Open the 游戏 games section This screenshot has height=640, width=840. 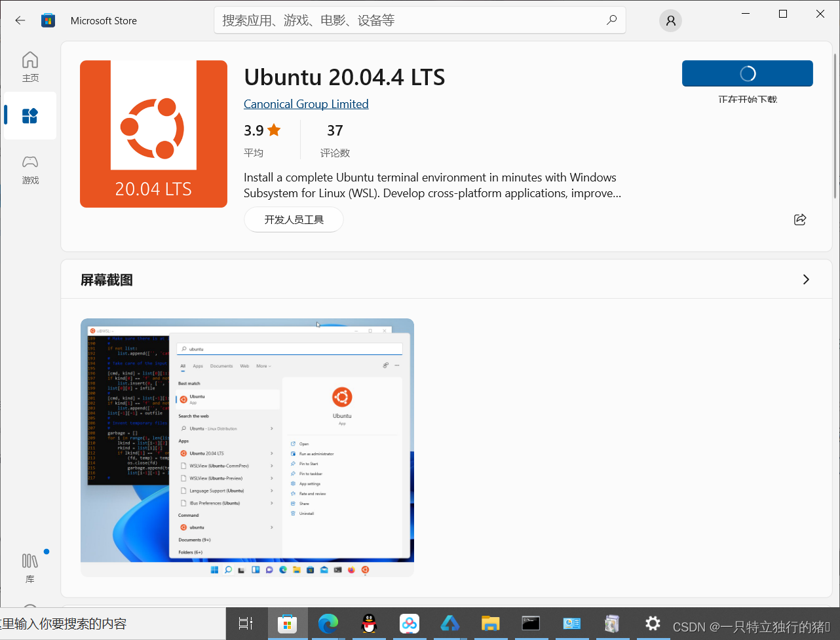click(30, 169)
